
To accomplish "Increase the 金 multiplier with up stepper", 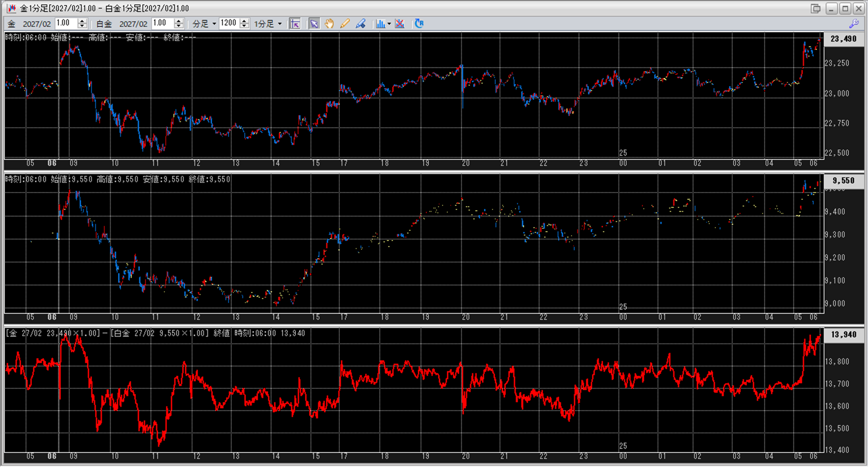I will pos(82,21).
